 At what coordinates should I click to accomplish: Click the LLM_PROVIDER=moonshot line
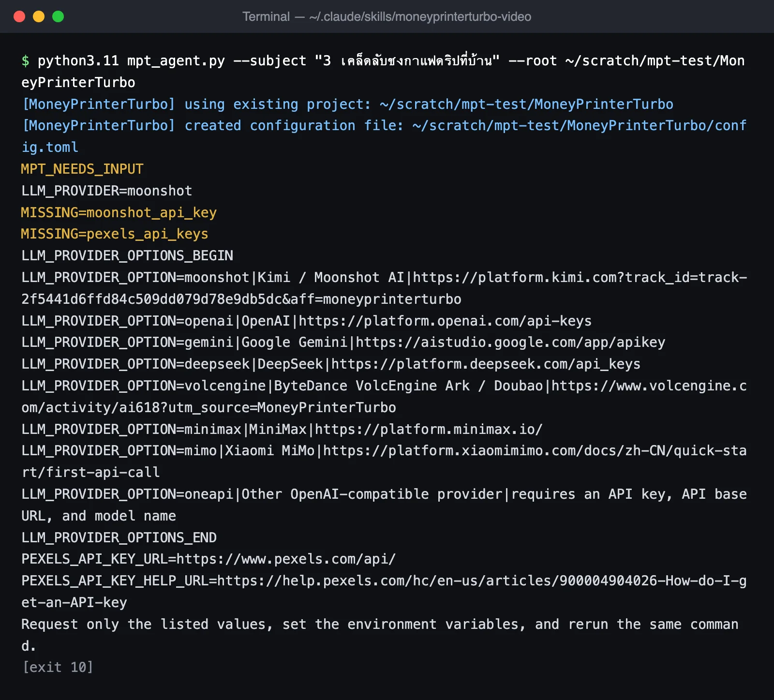pos(107,191)
